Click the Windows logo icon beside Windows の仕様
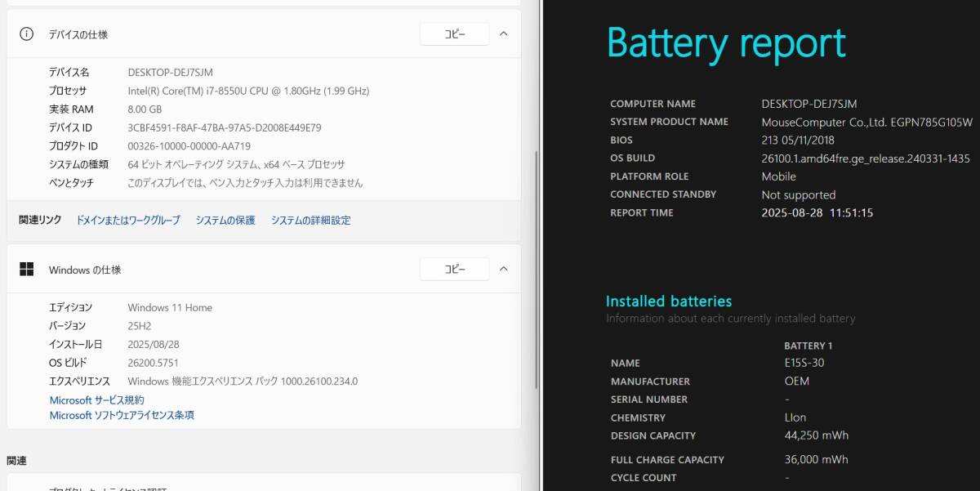 pos(27,270)
